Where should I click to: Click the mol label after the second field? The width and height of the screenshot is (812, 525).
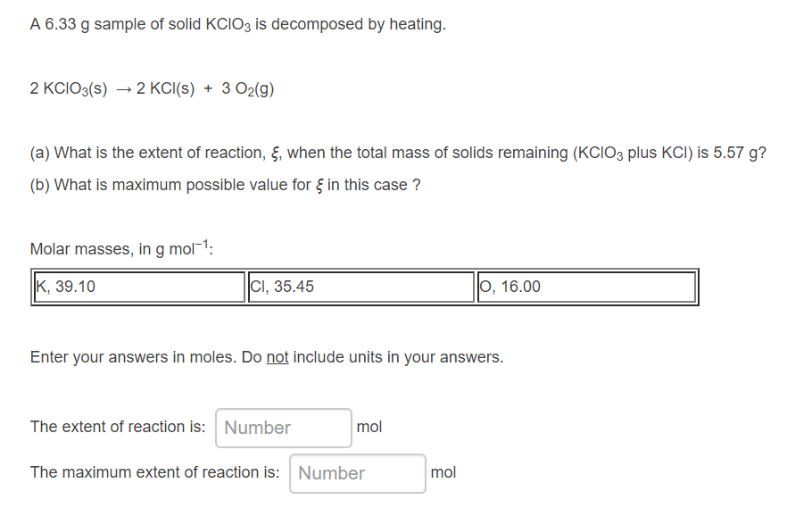pos(443,472)
